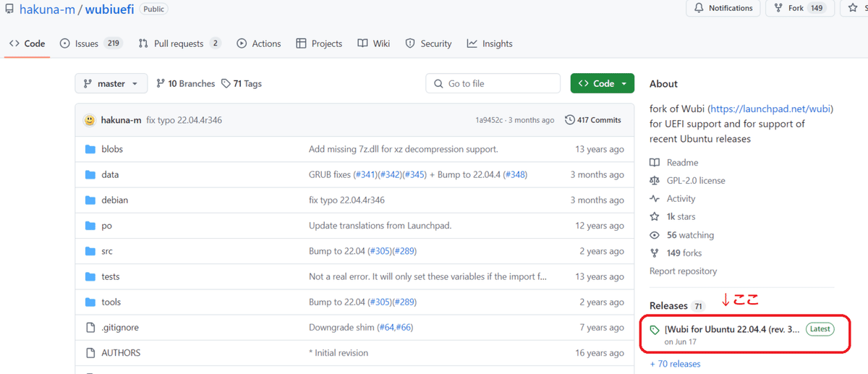Open the tools folder
Screen dimensions: 868x374
point(111,302)
